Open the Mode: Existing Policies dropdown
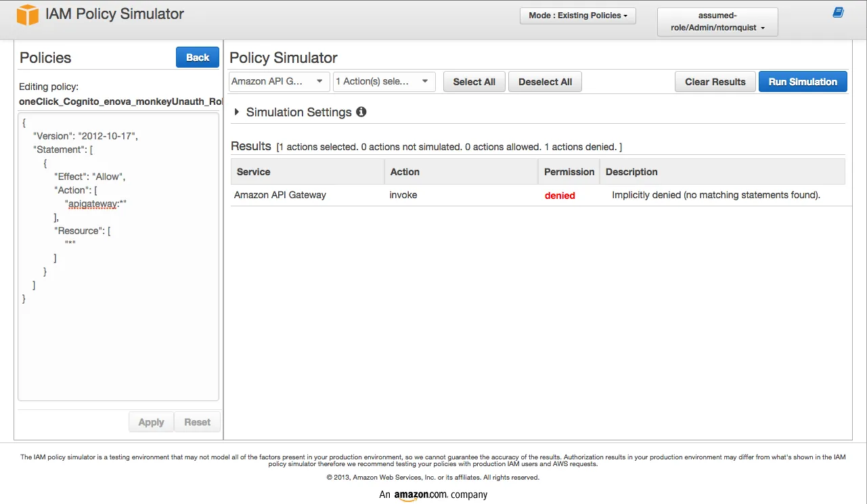This screenshot has height=504, width=867. [x=578, y=16]
